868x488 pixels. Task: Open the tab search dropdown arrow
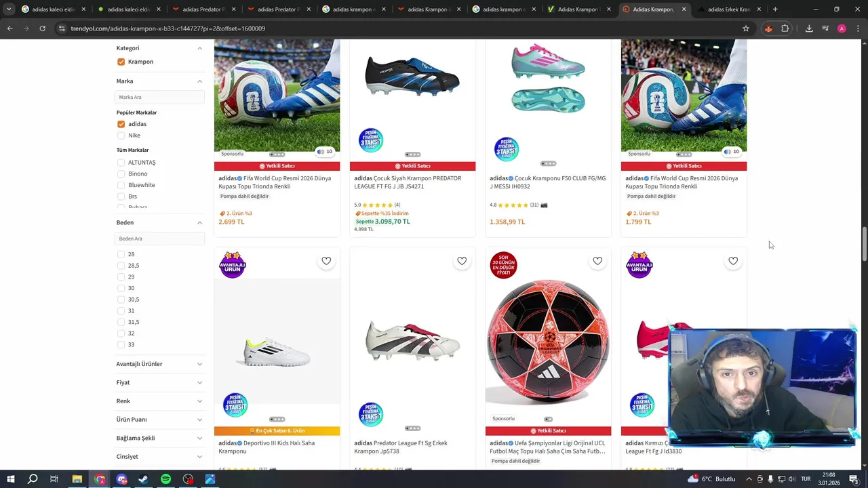click(9, 9)
